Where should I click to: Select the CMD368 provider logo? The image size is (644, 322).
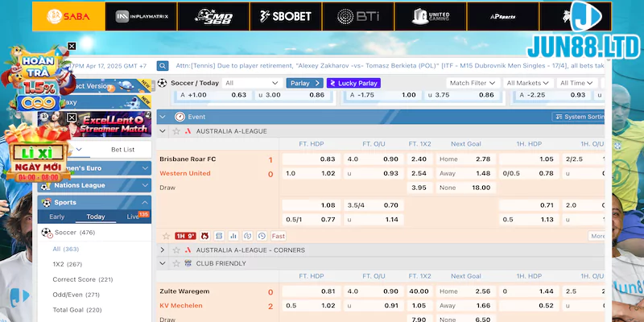point(213,15)
